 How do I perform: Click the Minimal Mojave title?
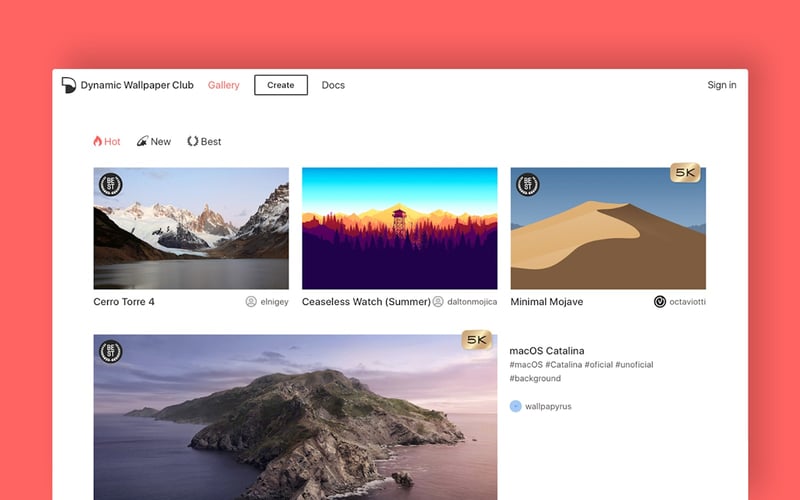547,302
